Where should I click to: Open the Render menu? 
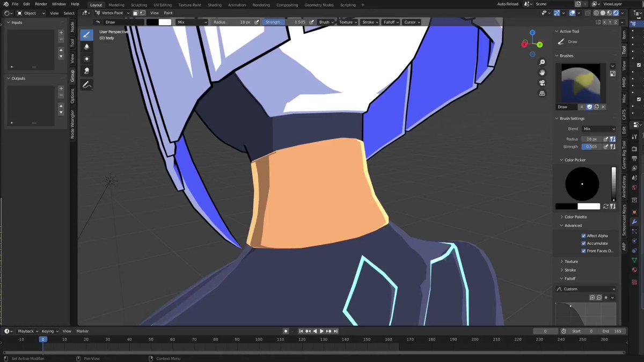(x=41, y=4)
